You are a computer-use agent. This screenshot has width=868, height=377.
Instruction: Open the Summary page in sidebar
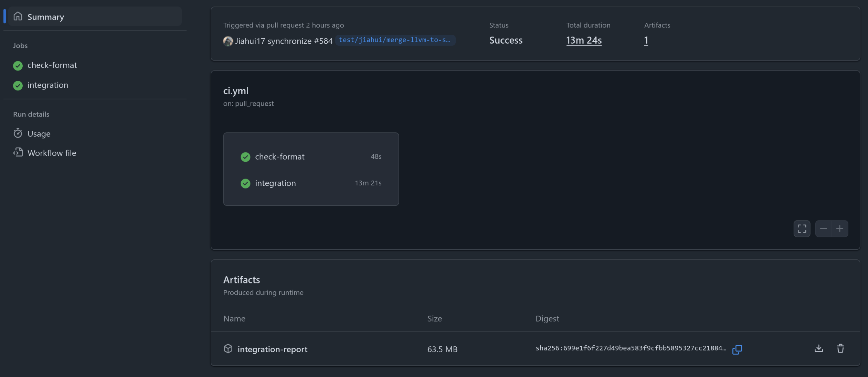45,17
